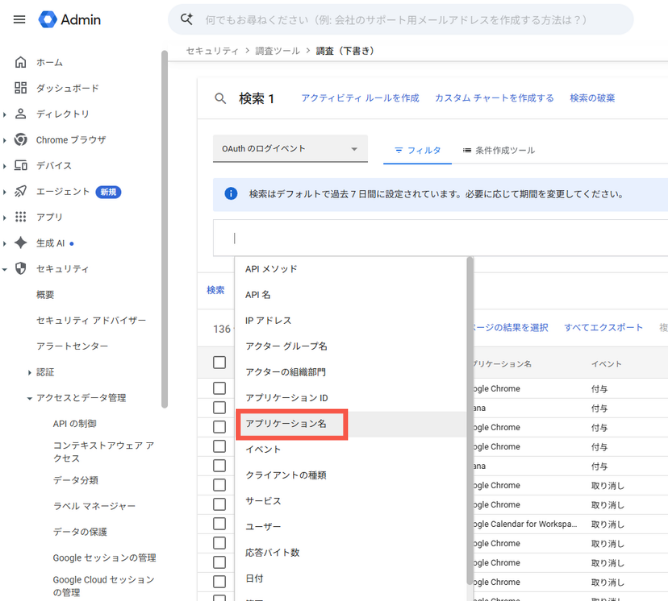This screenshot has height=602, width=668.
Task: Toggle the header select-all checkbox
Action: click(219, 363)
